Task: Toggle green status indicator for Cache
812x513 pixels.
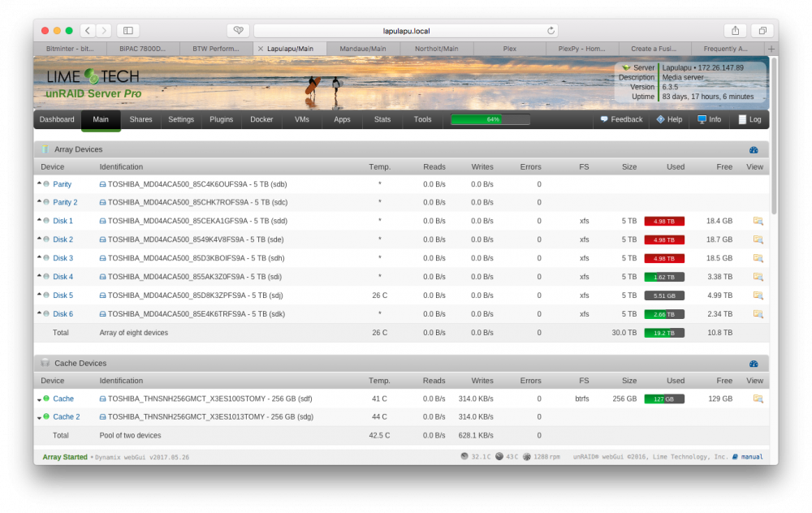Action: (46, 398)
